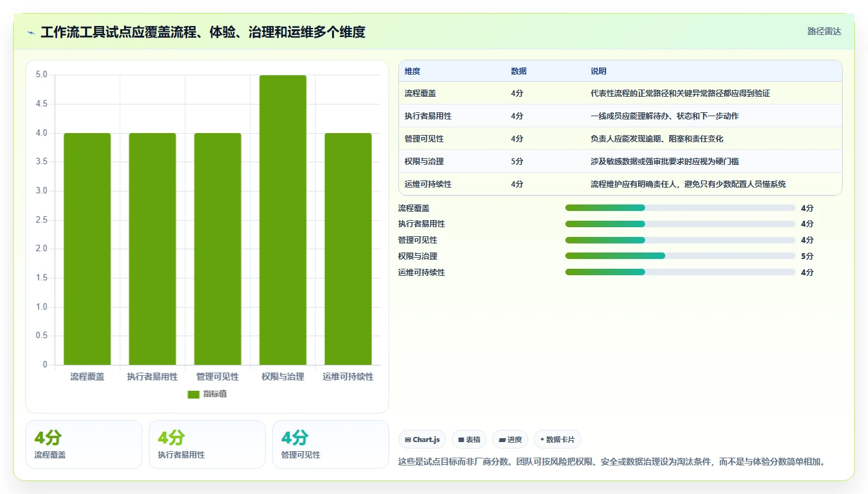Select the 权限与治理 table row name
This screenshot has height=494, width=868.
(x=424, y=162)
